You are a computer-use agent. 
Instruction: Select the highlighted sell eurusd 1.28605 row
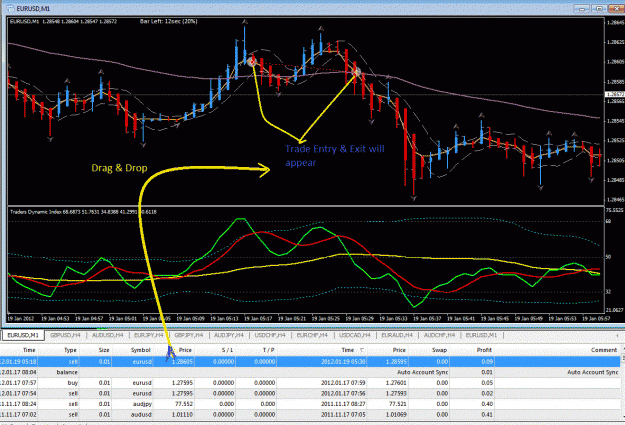[310, 362]
